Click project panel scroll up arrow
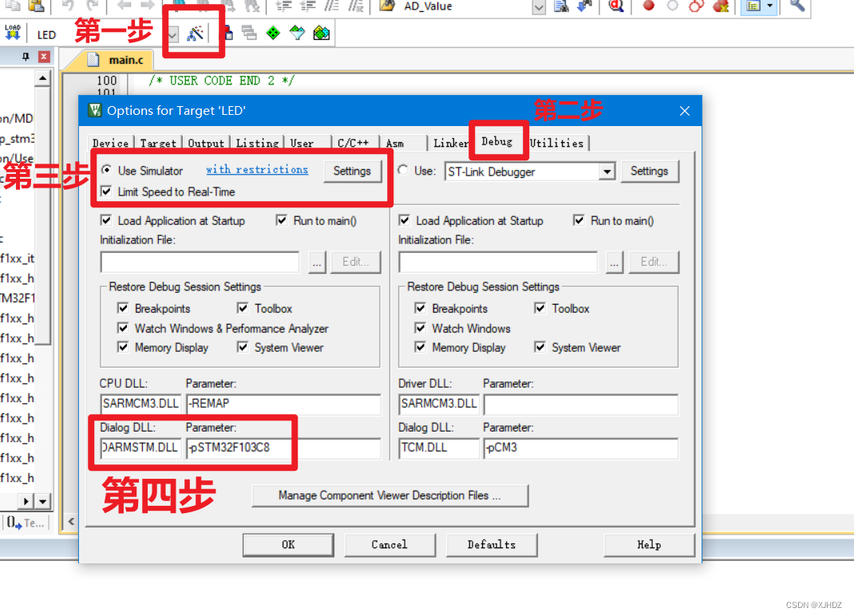Screen dimensions: 854x616 [x=42, y=79]
